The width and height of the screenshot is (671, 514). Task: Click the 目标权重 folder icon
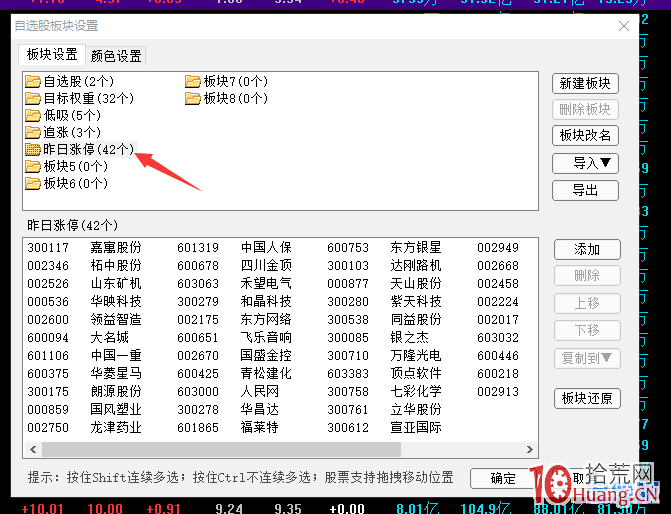point(33,98)
